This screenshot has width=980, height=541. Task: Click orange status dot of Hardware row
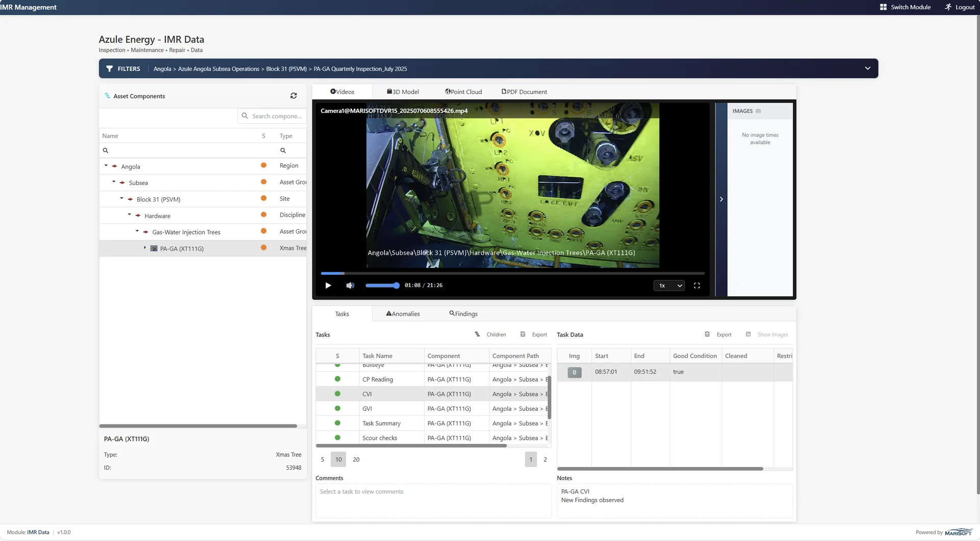click(263, 215)
